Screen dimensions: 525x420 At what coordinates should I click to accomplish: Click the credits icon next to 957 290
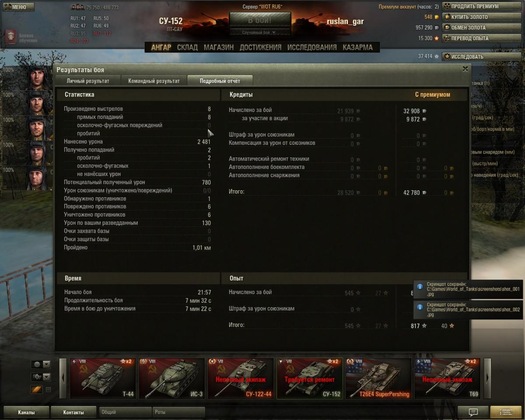[437, 28]
